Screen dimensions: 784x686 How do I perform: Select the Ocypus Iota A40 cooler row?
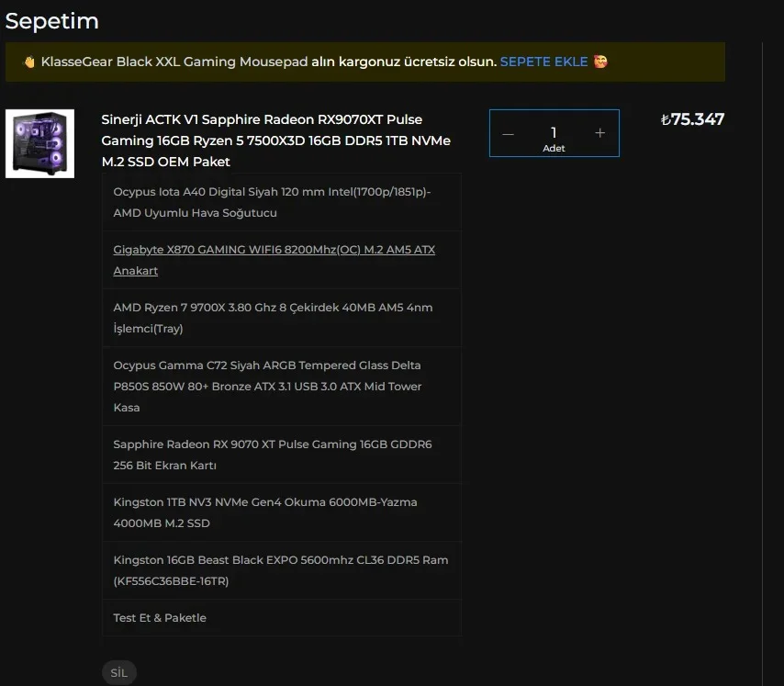pyautogui.click(x=282, y=202)
